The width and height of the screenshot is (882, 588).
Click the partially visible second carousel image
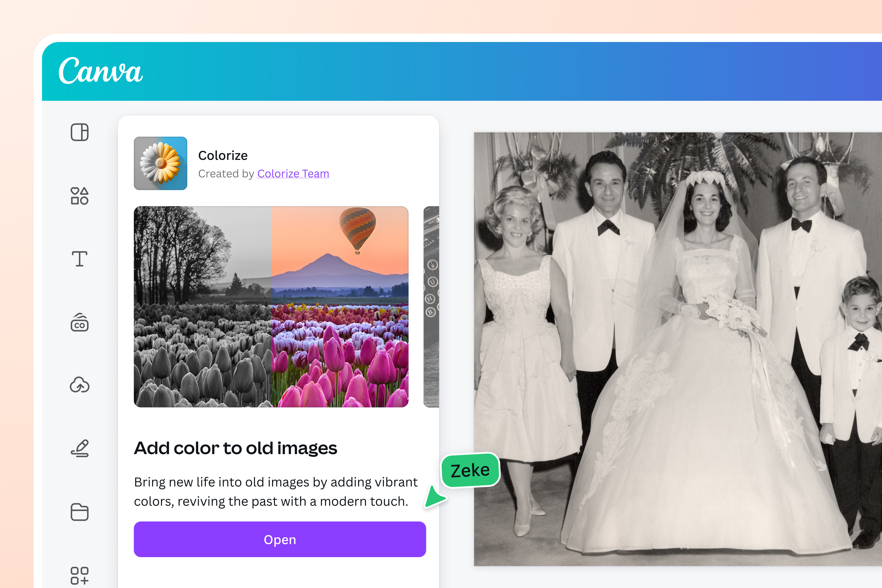431,306
